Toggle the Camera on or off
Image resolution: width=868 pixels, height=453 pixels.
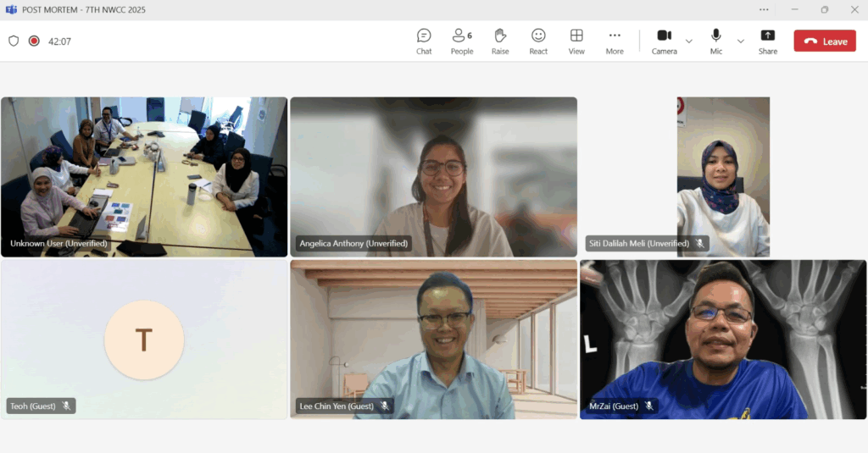tap(664, 41)
